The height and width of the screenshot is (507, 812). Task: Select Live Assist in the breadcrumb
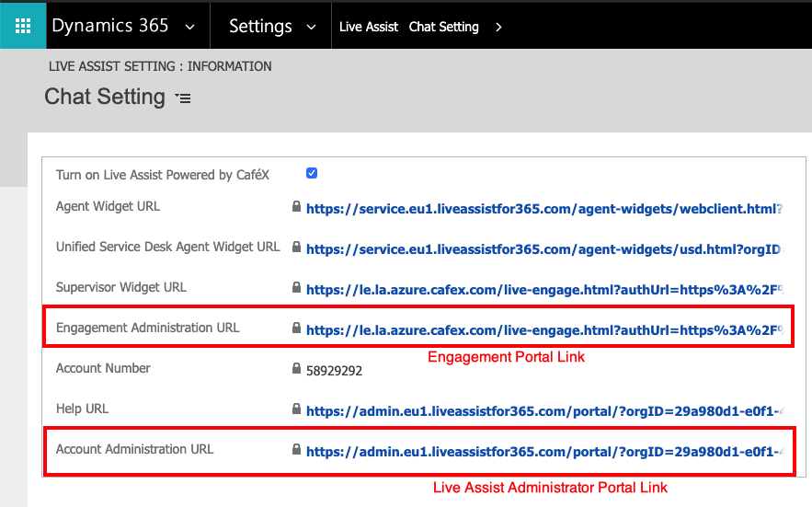pyautogui.click(x=369, y=27)
